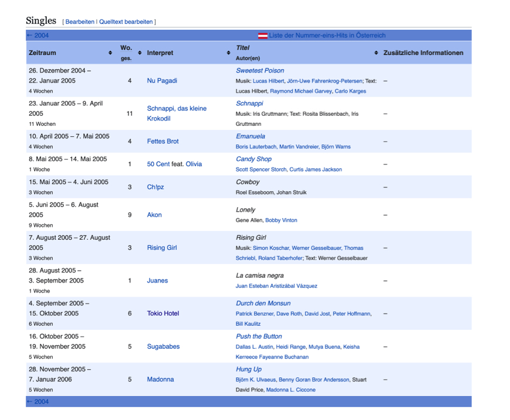
Task: Open the Sugababes artist link
Action: coord(163,347)
